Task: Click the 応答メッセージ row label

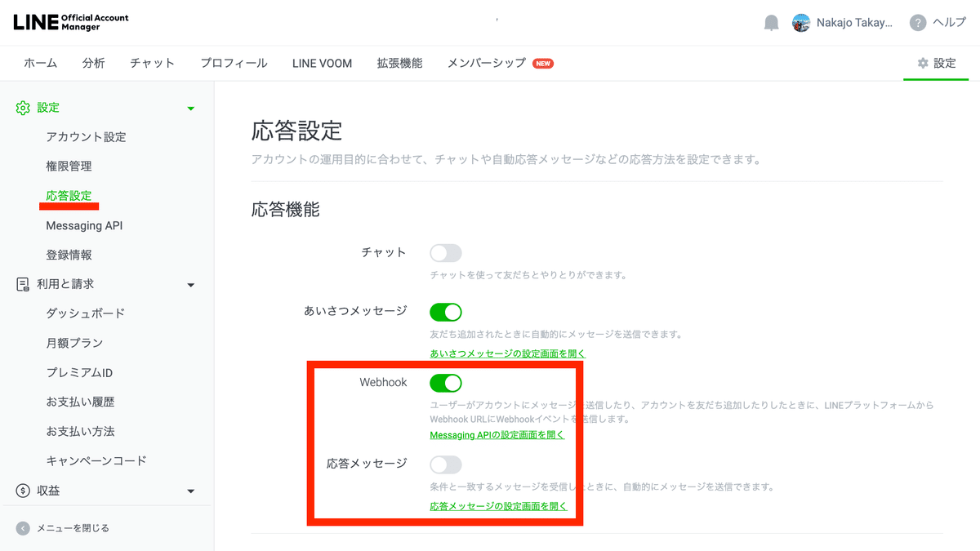Action: point(367,464)
